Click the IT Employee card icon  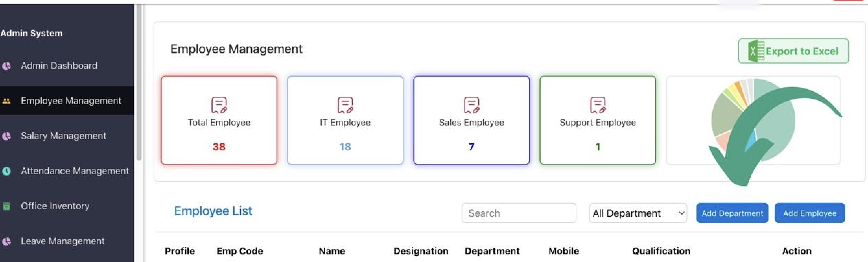coord(345,105)
